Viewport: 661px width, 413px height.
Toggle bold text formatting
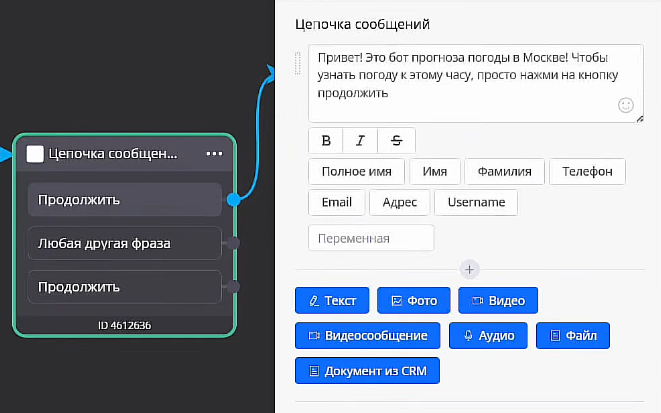325,140
